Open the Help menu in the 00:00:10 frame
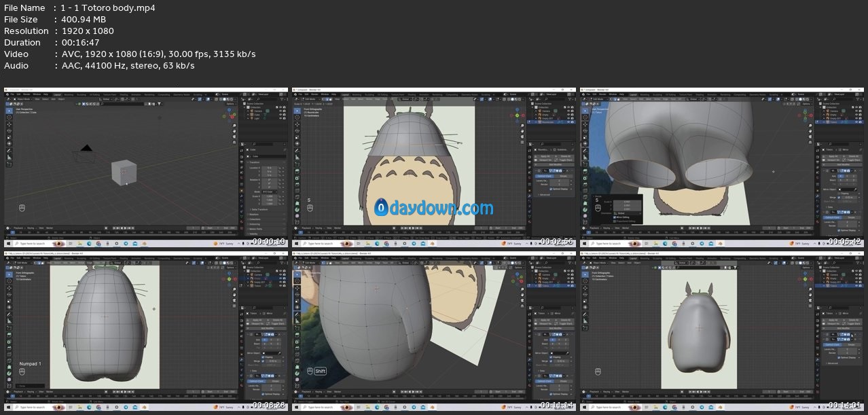868x415 pixels. click(46, 94)
